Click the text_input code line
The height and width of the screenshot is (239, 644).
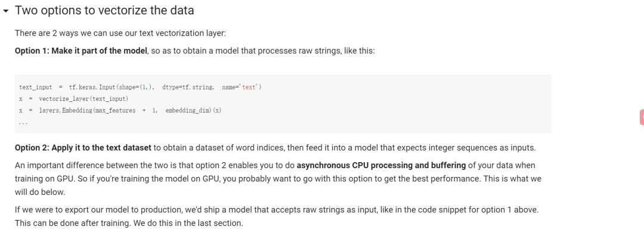point(36,87)
